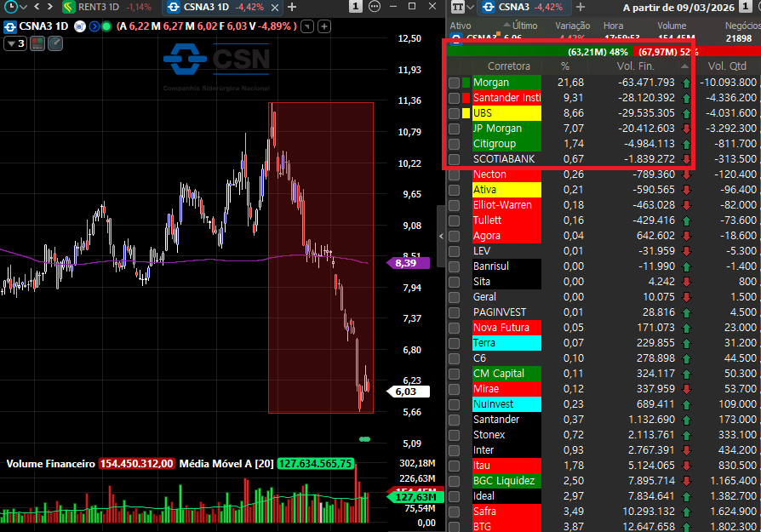Open the chart window more options ellipsis
Viewport: 761px width, 532px height.
point(375,7)
